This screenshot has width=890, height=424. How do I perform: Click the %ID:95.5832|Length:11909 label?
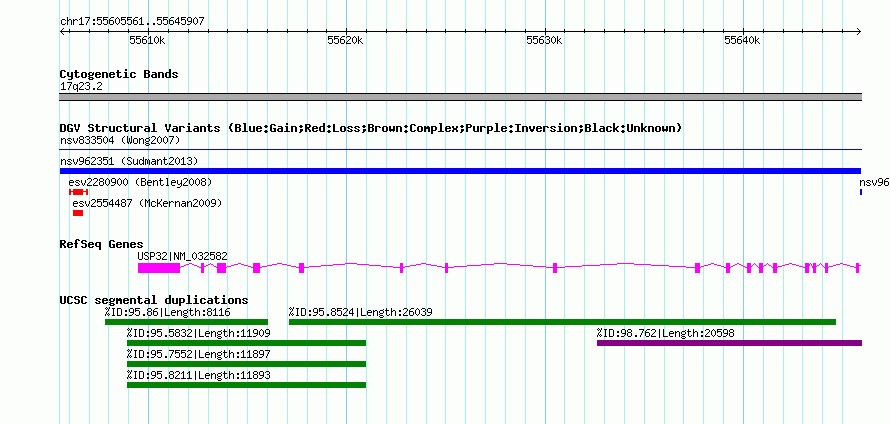[199, 333]
